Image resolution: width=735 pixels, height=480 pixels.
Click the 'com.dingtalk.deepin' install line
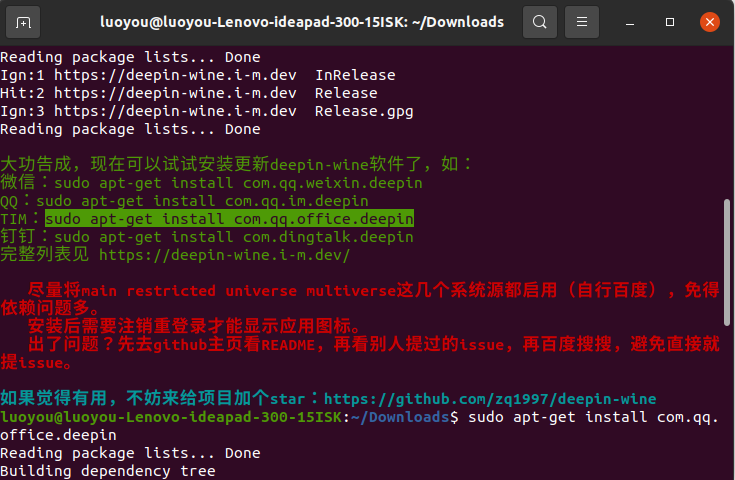(x=207, y=237)
